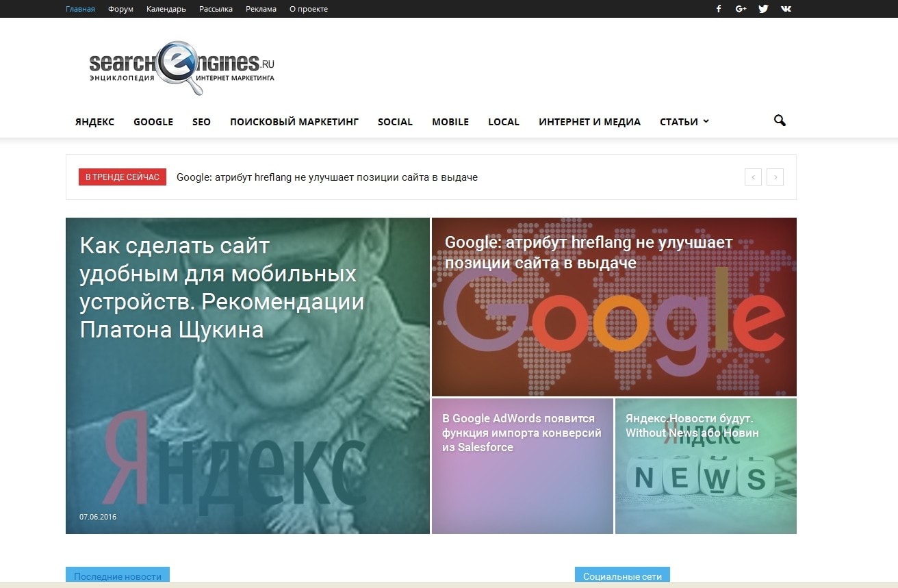Select ИНТЕРНЕТ И МЕДИА navigation category
This screenshot has height=588, width=898.
[x=589, y=122]
